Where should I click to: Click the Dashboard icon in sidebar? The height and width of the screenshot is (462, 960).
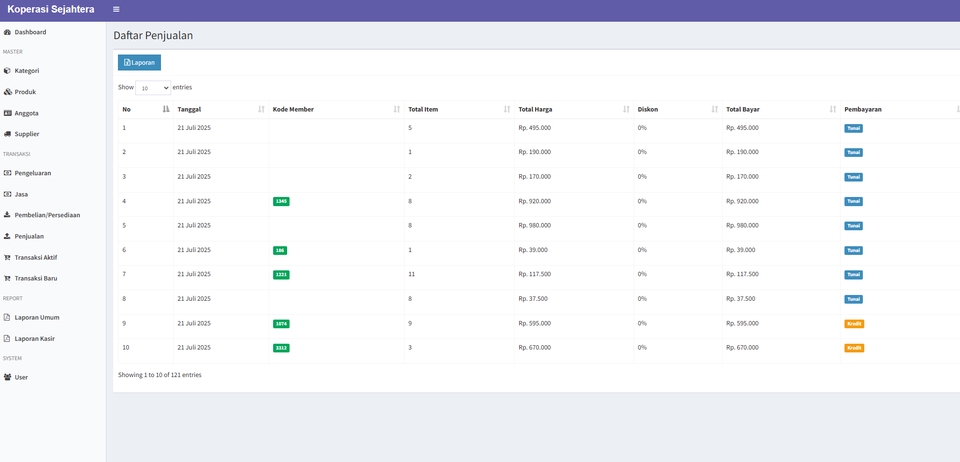tap(7, 32)
